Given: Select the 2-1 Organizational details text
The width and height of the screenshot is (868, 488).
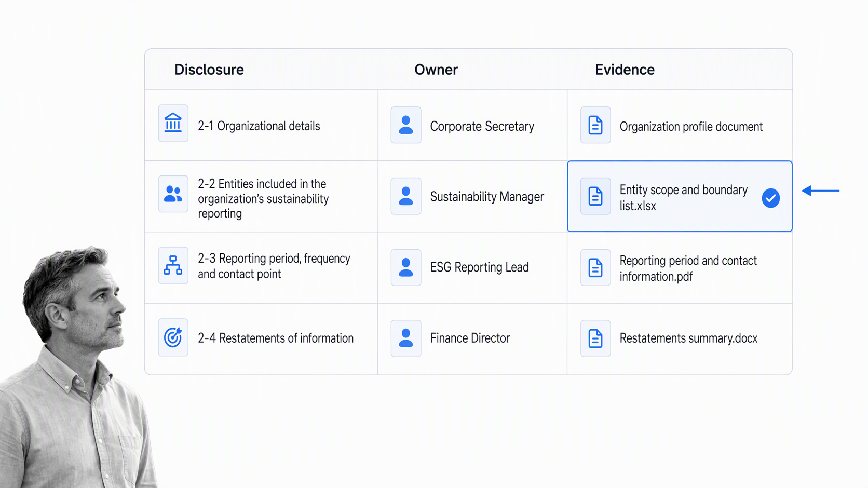Looking at the screenshot, I should [259, 126].
